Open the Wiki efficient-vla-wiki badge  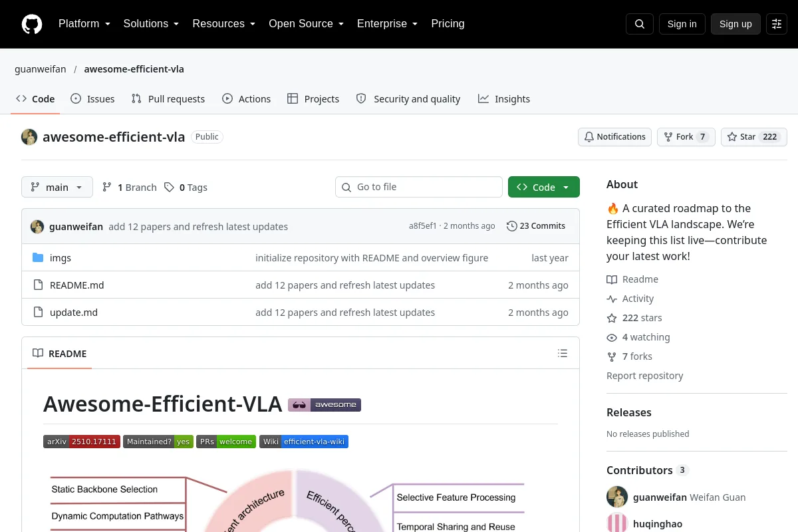(304, 442)
